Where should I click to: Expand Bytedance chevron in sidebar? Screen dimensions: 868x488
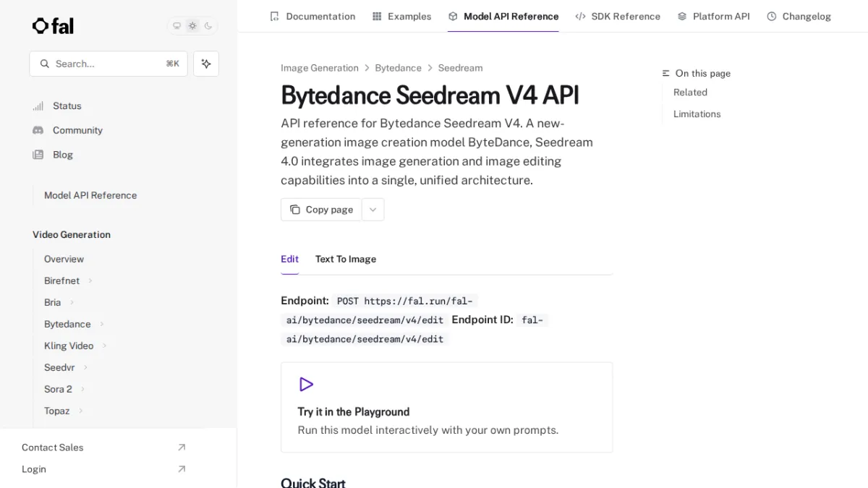[x=102, y=324]
